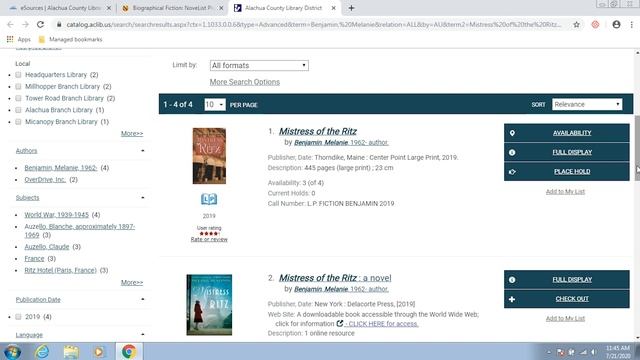Viewport: 640px width, 360px height.
Task: Open first Mistress of the Ritz title
Action: [318, 131]
